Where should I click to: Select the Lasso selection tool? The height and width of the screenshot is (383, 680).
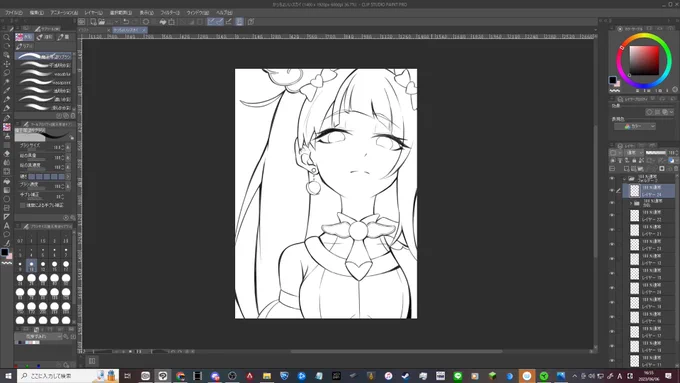7,72
